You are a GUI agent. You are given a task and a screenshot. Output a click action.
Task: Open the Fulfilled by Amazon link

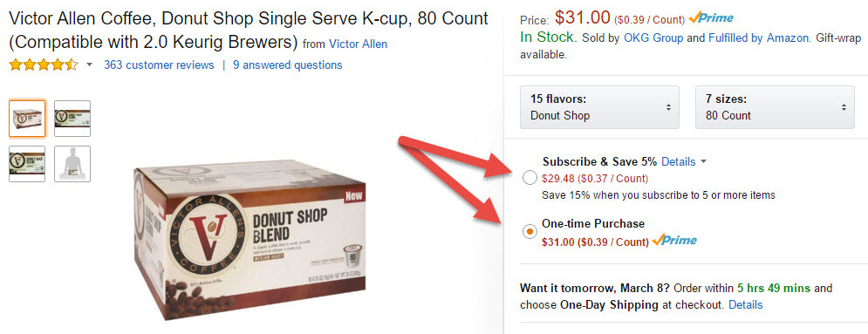tap(760, 38)
